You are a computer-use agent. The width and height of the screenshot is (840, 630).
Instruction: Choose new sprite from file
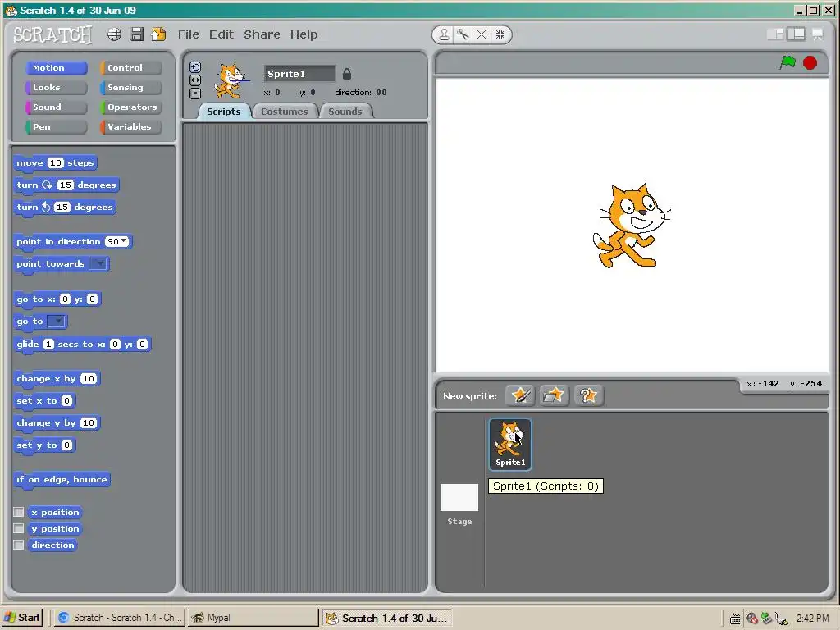click(554, 396)
